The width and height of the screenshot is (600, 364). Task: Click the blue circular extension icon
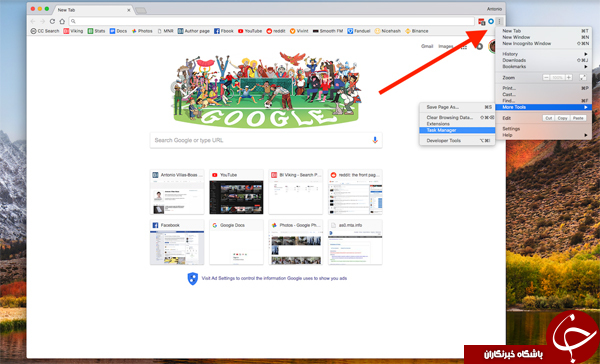pyautogui.click(x=491, y=21)
